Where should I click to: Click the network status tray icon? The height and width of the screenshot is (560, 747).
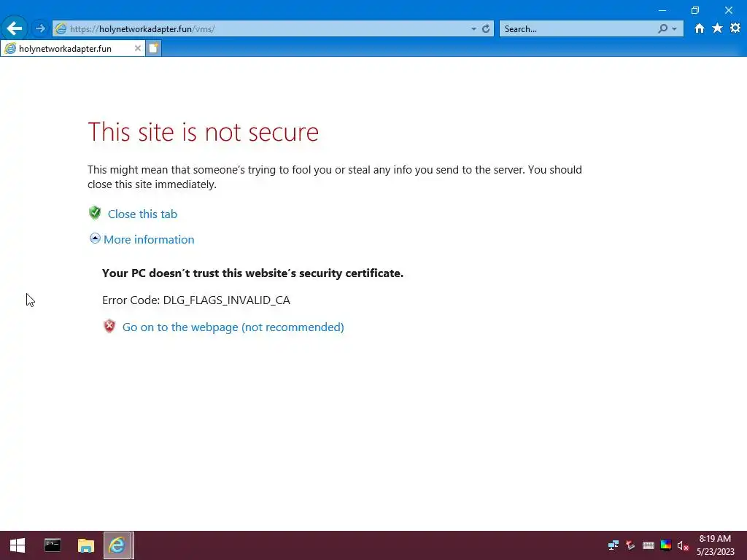pyautogui.click(x=613, y=545)
